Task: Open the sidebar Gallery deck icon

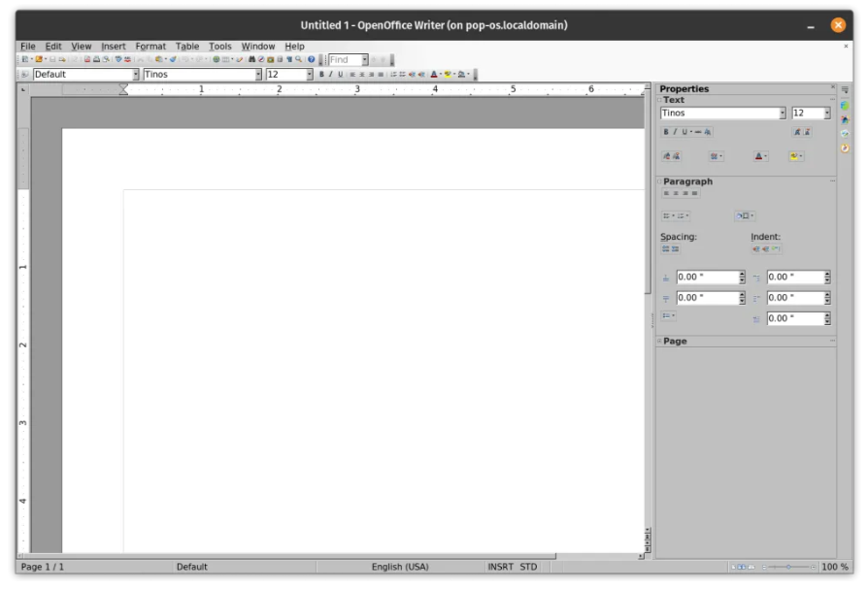Action: [846, 133]
